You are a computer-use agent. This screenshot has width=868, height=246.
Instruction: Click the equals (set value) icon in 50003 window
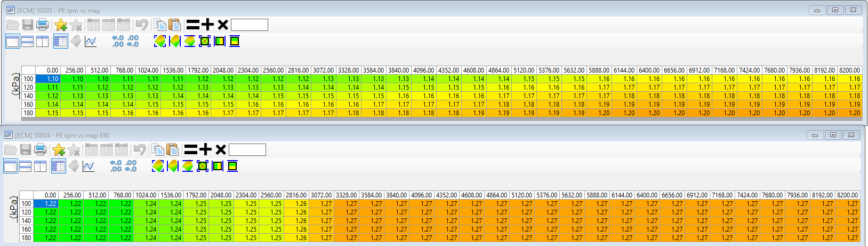tap(192, 25)
